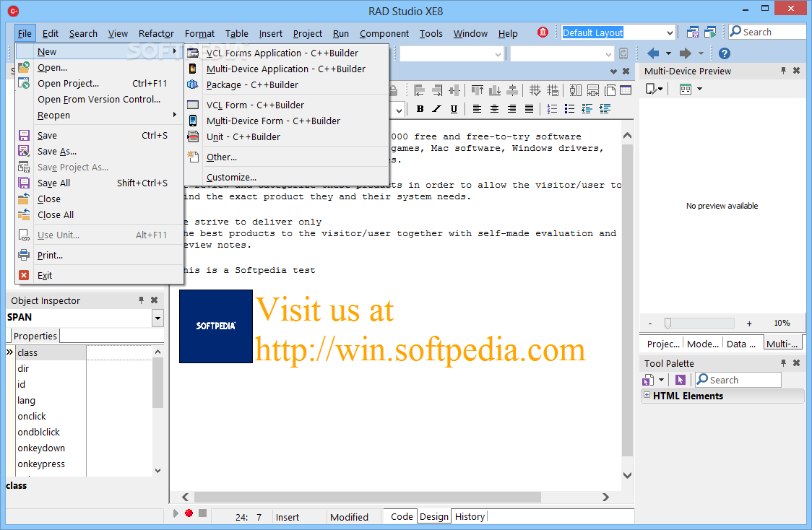Open the Default Layout dropdown
The image size is (812, 530).
pyautogui.click(x=670, y=32)
